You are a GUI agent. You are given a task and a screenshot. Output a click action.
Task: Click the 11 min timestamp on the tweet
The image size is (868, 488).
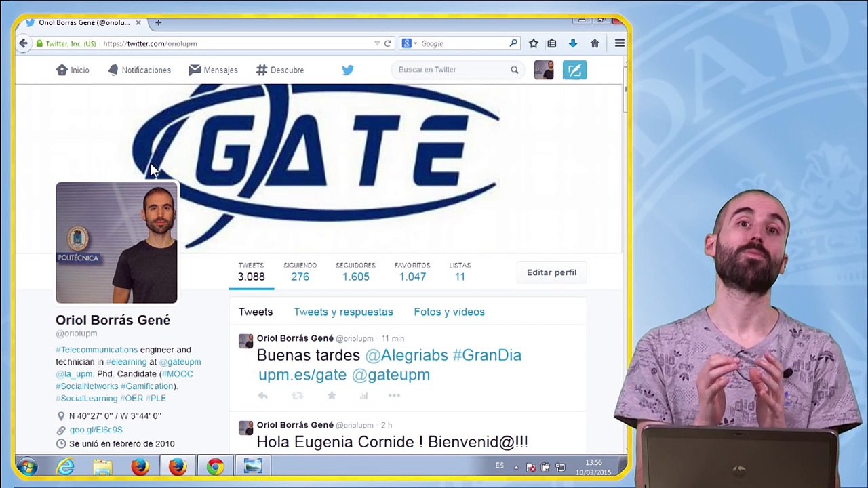(x=393, y=338)
